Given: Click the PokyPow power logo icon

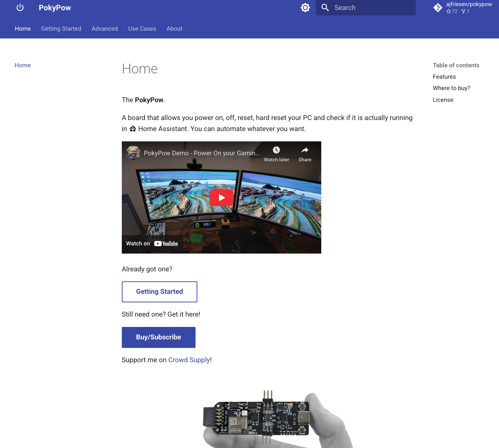Looking at the screenshot, I should point(20,8).
